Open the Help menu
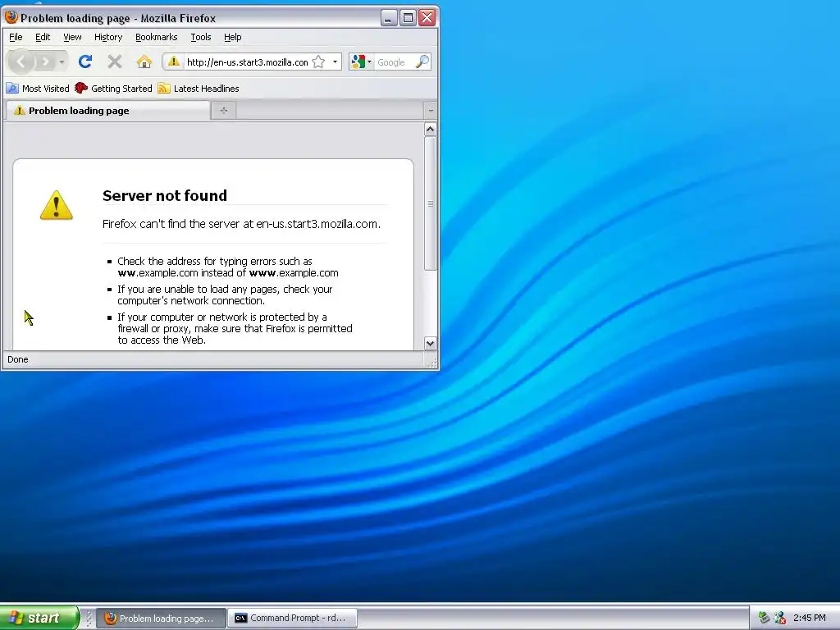 click(232, 37)
